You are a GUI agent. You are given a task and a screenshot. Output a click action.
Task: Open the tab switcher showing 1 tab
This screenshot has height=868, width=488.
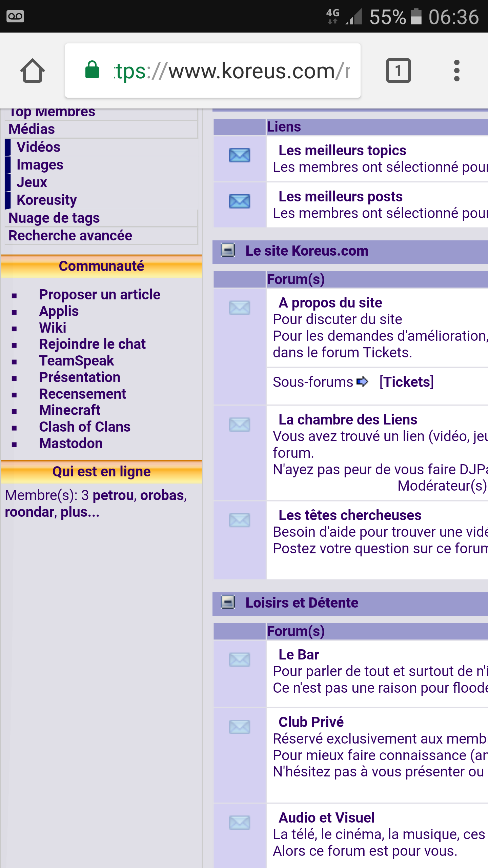pyautogui.click(x=398, y=71)
